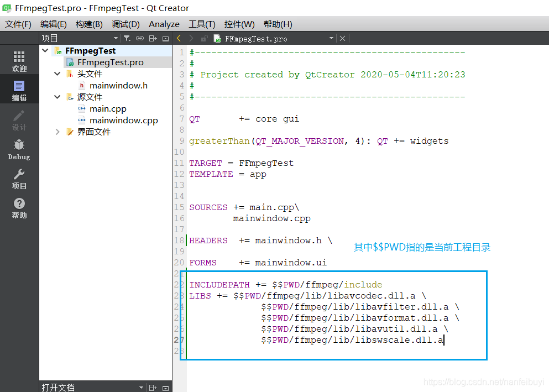This screenshot has width=549, height=392.
Task: Select the 界面文件 folder item
Action: [x=94, y=132]
